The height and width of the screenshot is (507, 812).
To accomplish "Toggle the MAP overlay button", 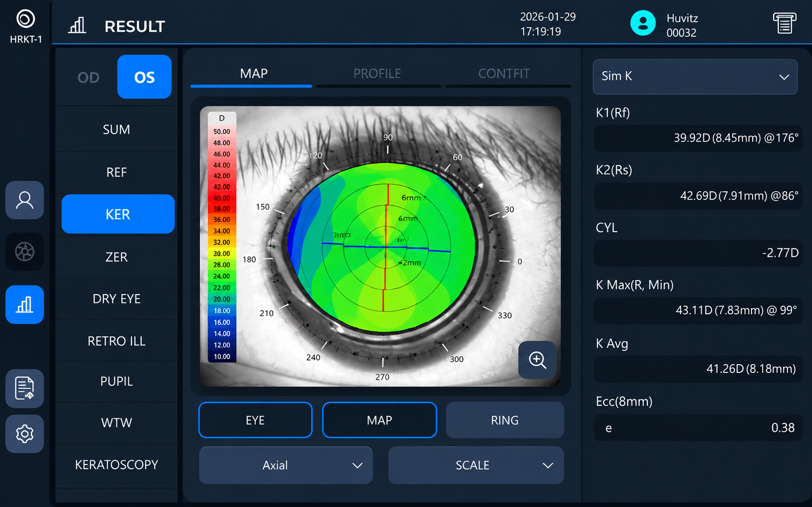I will tap(379, 420).
